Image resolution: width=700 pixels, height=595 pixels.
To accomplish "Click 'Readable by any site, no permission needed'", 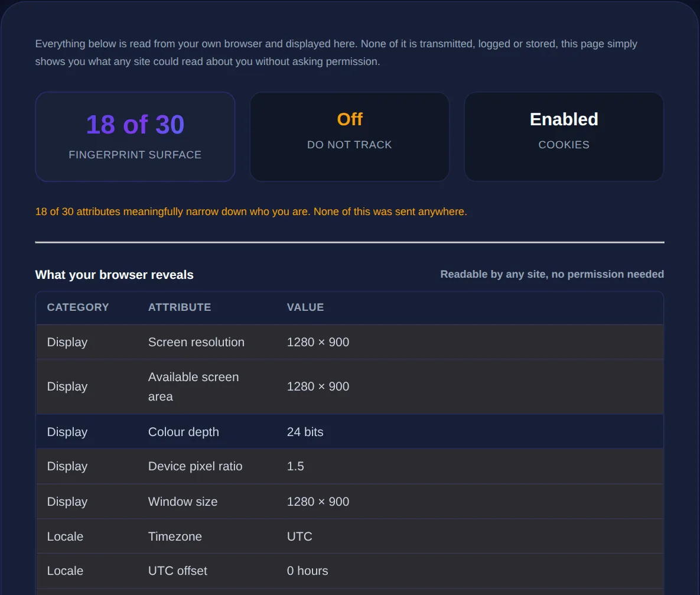I will (552, 274).
